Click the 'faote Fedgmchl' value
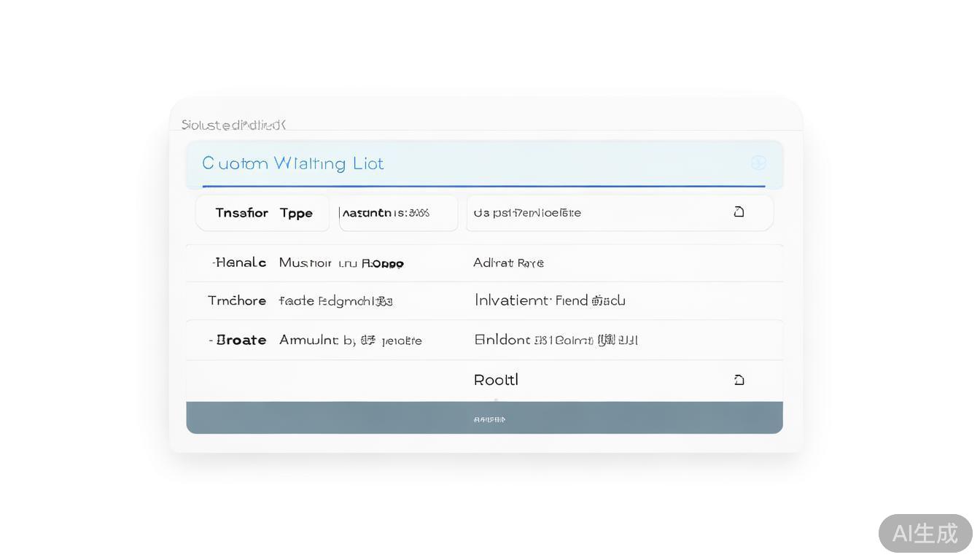980x560 pixels. 335,301
